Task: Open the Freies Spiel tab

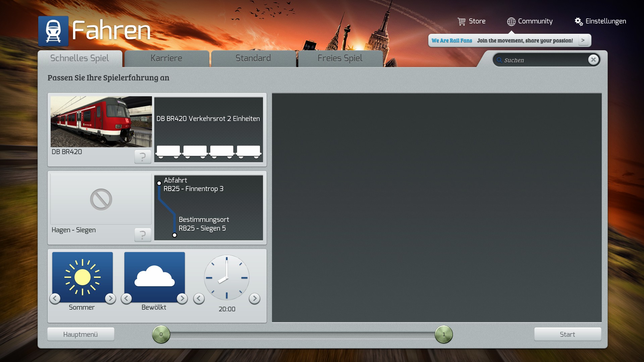Action: [340, 58]
